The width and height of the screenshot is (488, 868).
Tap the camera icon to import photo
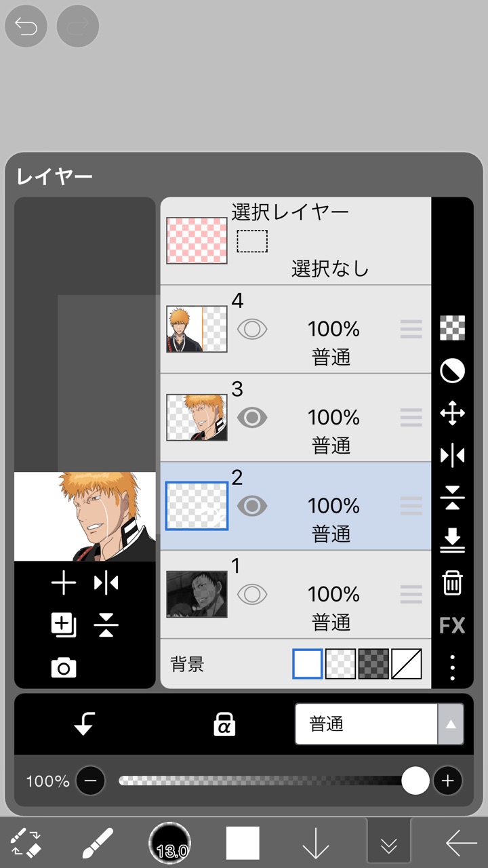(64, 669)
